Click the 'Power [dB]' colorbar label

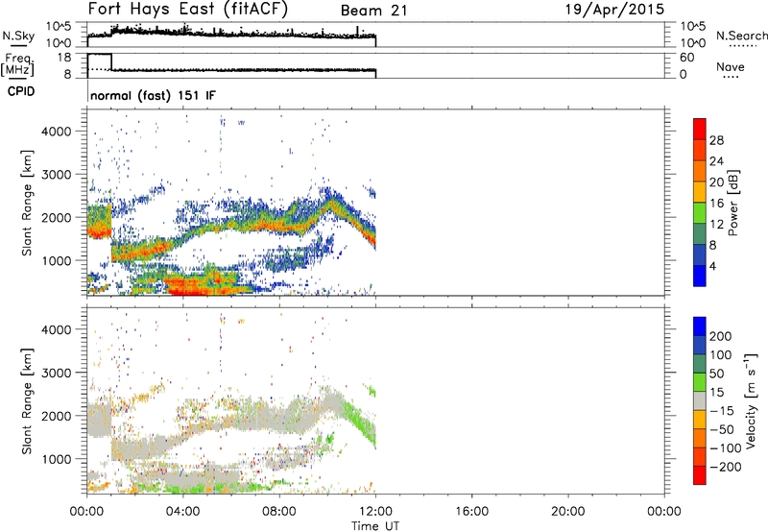pyautogui.click(x=732, y=203)
